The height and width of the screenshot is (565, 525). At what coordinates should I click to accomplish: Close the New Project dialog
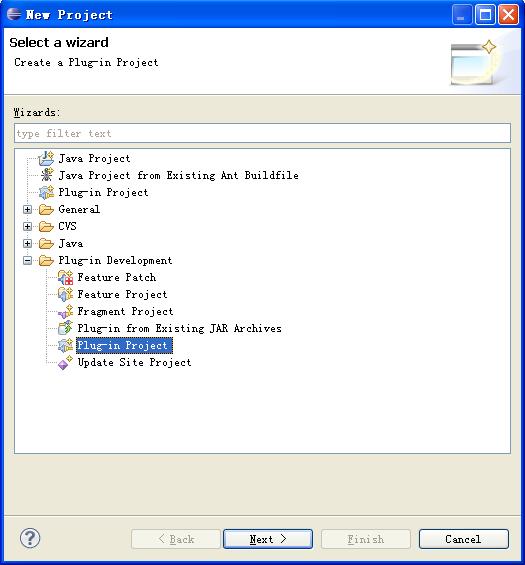508,15
